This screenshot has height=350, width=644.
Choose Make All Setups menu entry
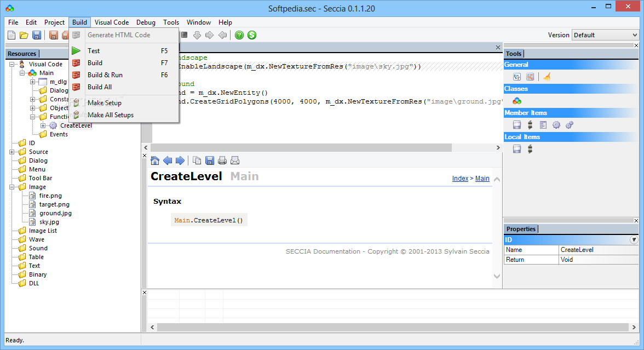[124, 115]
